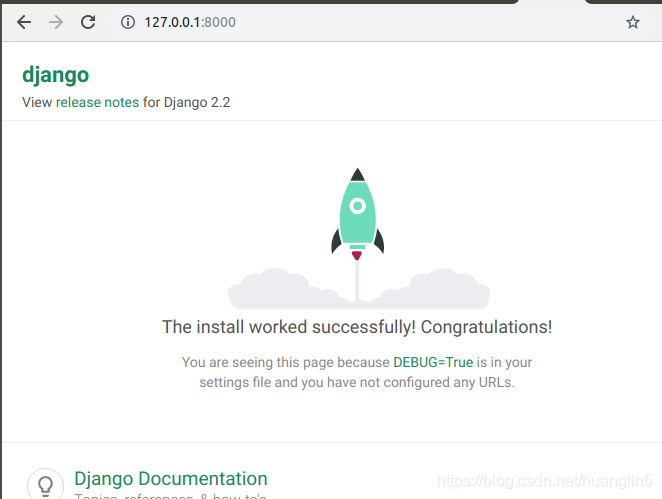Click the rocket illustration
This screenshot has height=499, width=662.
click(x=358, y=214)
